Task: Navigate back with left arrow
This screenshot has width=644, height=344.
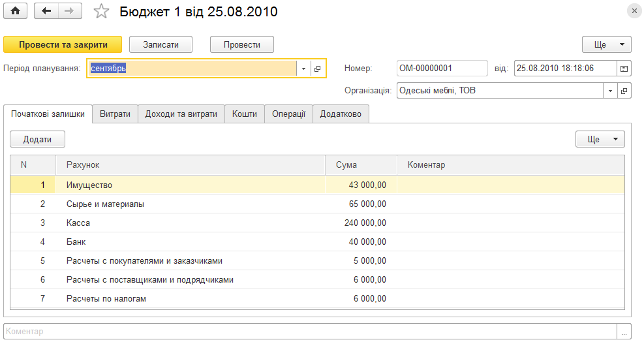Action: pyautogui.click(x=46, y=11)
